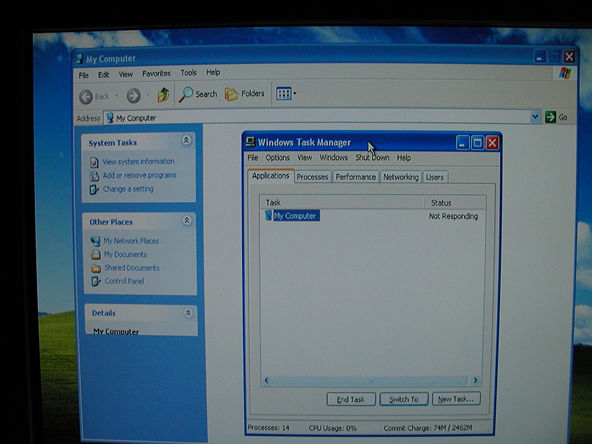592x444 pixels.
Task: Switch to the Processes tab
Action: (312, 177)
